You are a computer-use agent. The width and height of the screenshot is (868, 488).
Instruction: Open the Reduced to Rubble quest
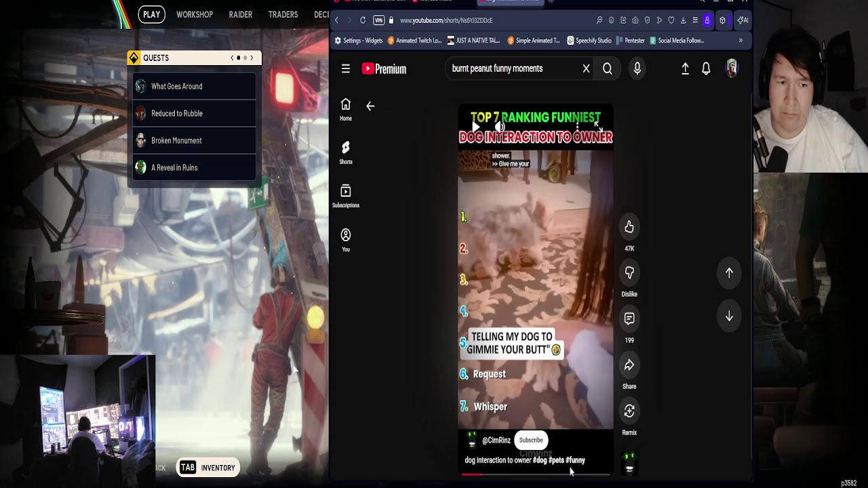click(x=195, y=113)
